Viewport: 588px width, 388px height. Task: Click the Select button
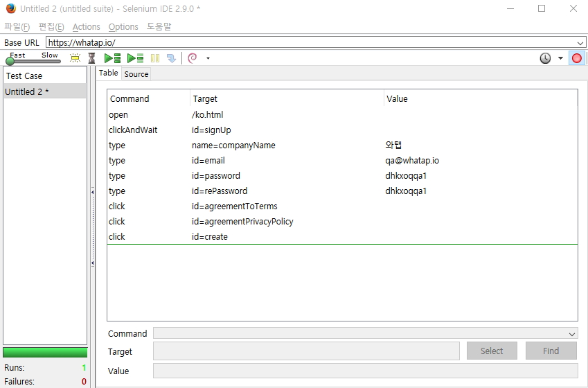[492, 351]
